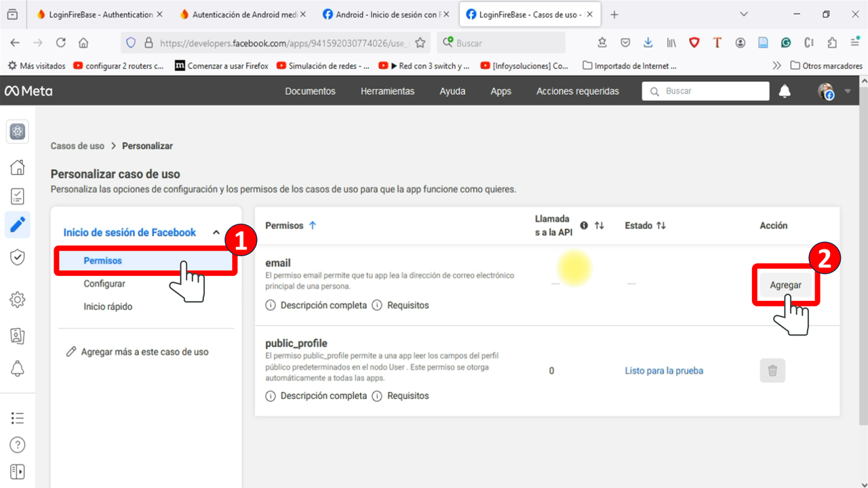Delete the public_profile permission trash icon
The height and width of the screenshot is (488, 868).
click(772, 371)
